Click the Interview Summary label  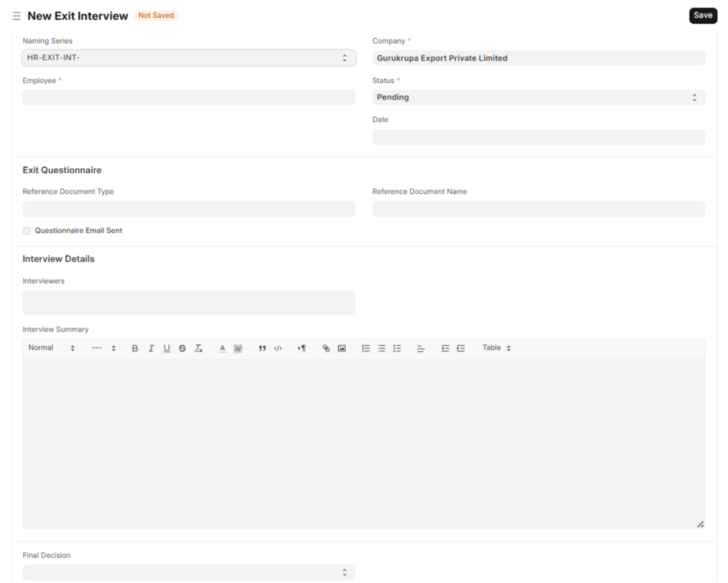pos(55,329)
